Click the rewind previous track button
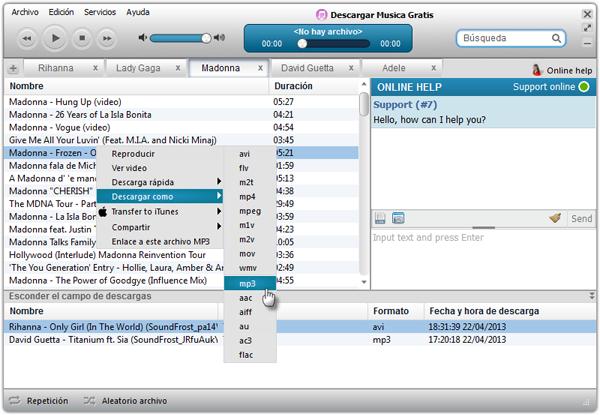The height and width of the screenshot is (415, 600). 27,38
